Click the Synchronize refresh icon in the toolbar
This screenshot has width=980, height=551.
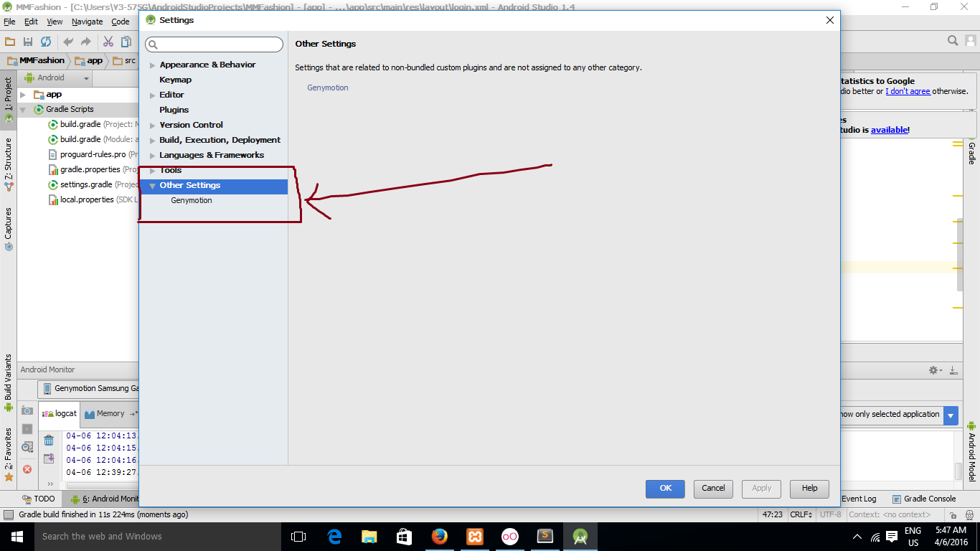46,42
